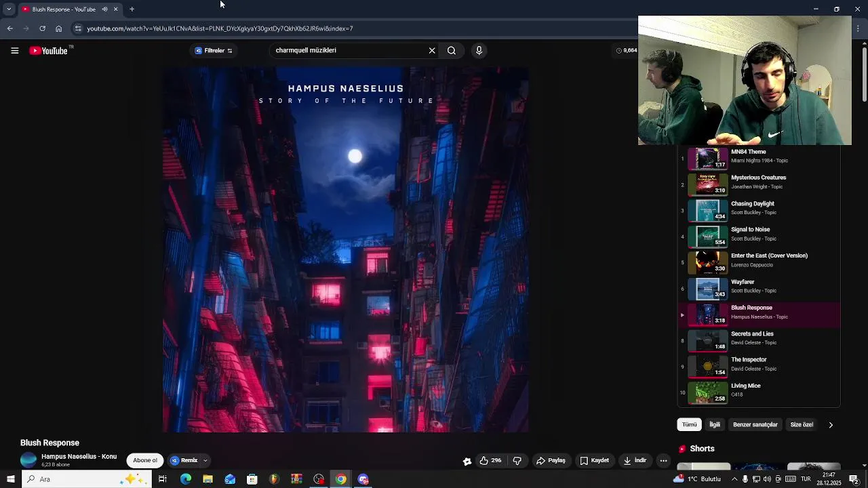The image size is (868, 488).
Task: Like the video with thumbs up
Action: (490, 460)
